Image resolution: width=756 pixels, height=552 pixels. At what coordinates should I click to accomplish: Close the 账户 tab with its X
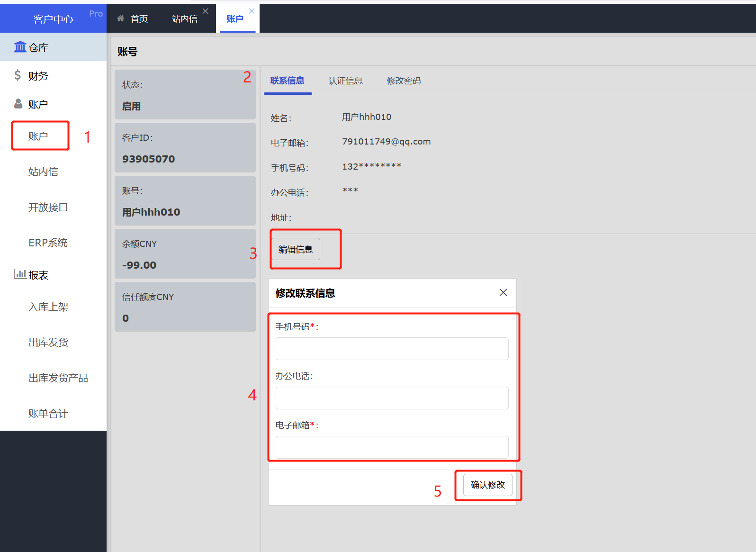point(252,11)
